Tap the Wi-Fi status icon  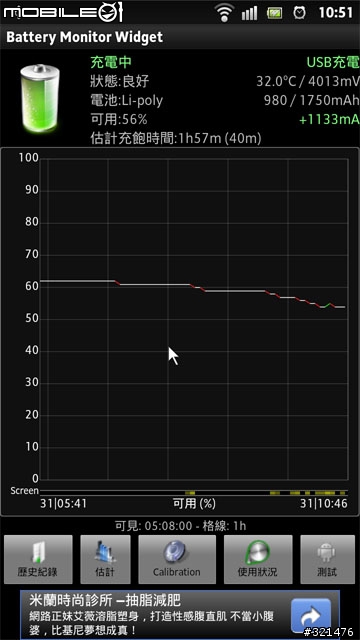click(224, 13)
